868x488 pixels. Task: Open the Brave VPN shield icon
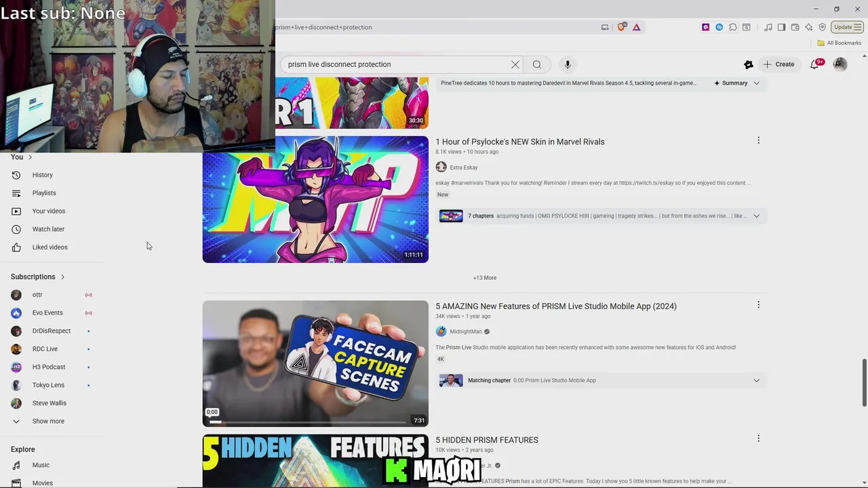pos(823,27)
